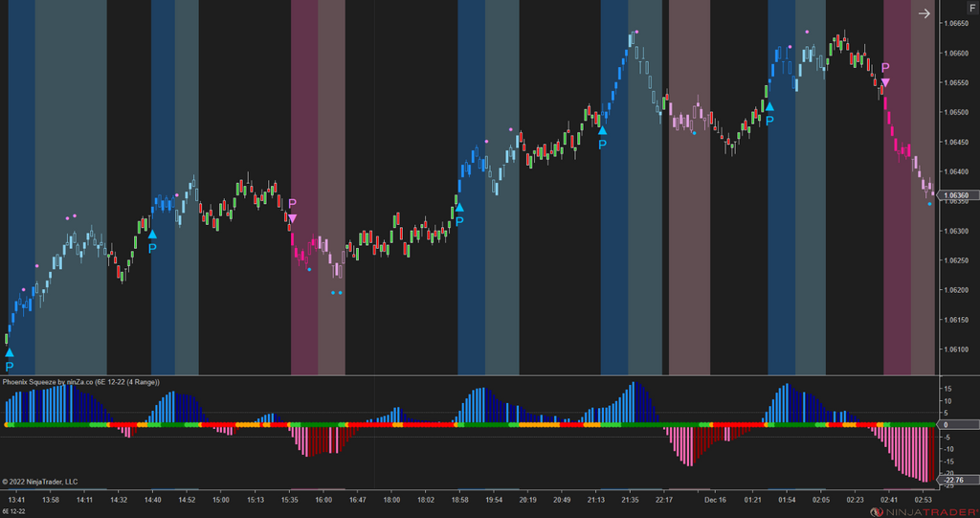Viewport: 980px width, 518px height.
Task: Click the 1.06450 price axis label
Action: [x=956, y=142]
